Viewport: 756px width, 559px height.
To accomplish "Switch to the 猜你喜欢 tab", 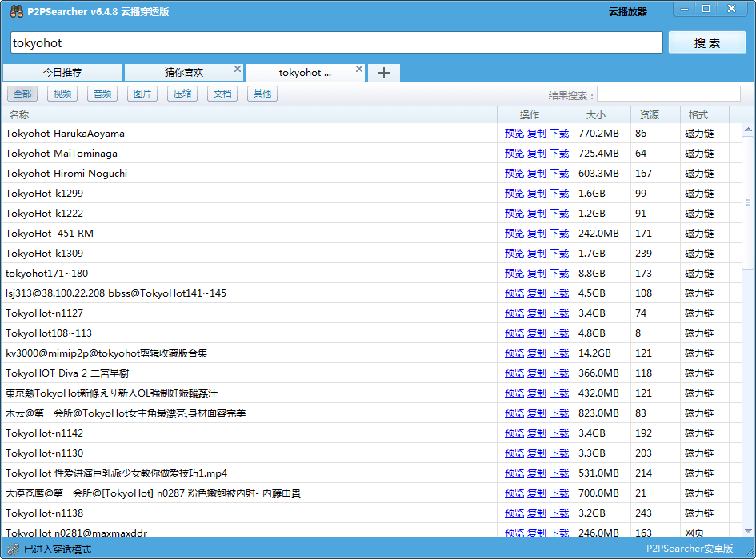I will (x=184, y=73).
